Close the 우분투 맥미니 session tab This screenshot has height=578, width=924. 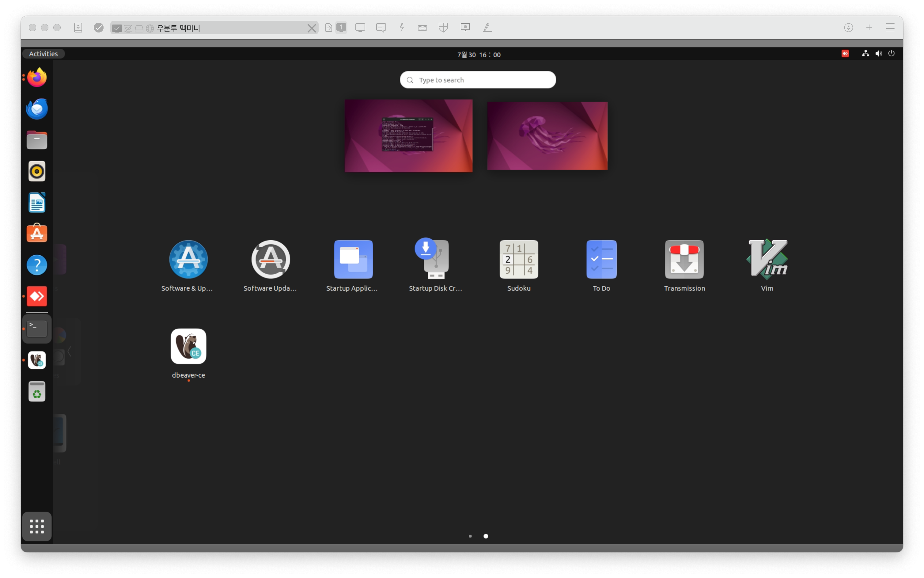pos(312,28)
